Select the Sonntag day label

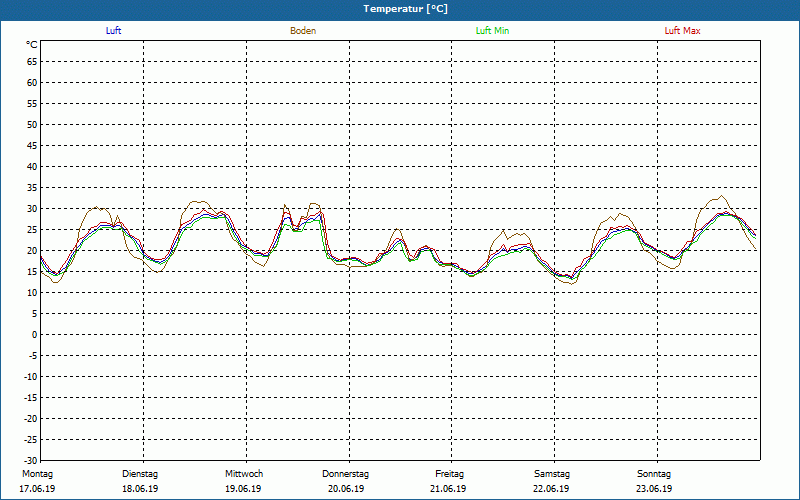(x=654, y=474)
